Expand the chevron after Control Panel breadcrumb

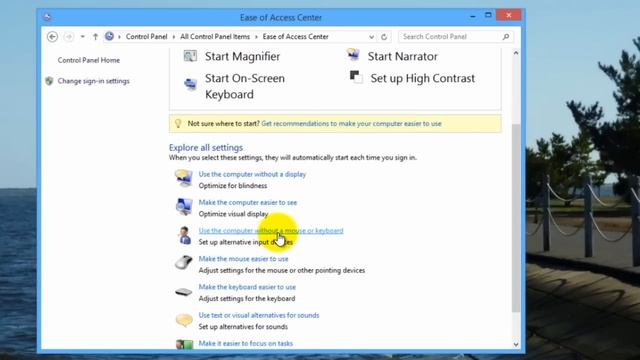tap(174, 37)
